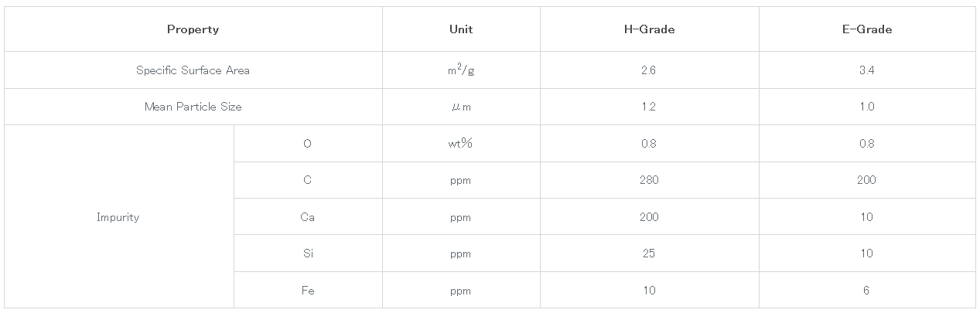Select the E-Grade Fe value 6
The image size is (980, 313).
866,291
